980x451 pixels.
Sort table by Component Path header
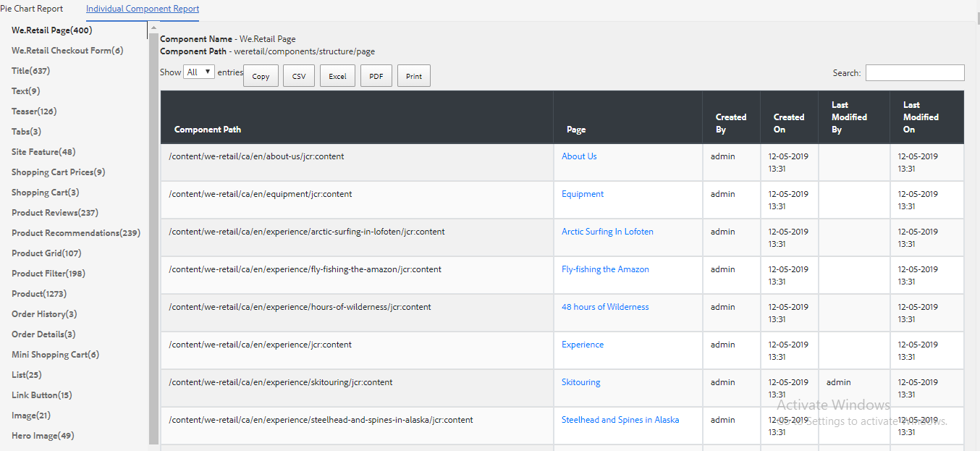tap(208, 130)
